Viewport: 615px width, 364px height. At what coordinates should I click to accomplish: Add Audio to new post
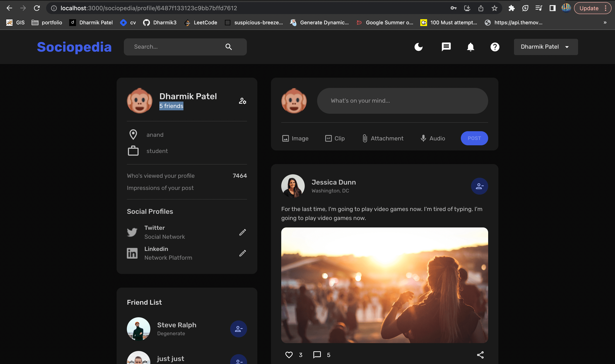(433, 138)
